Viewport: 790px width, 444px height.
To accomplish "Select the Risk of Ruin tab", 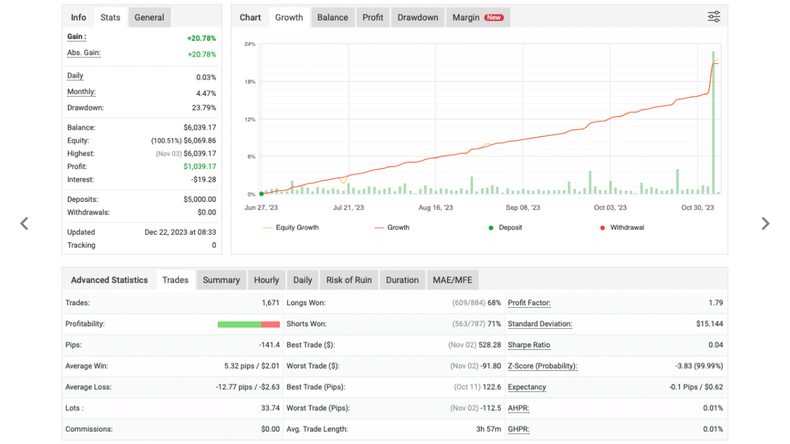I will coord(349,280).
